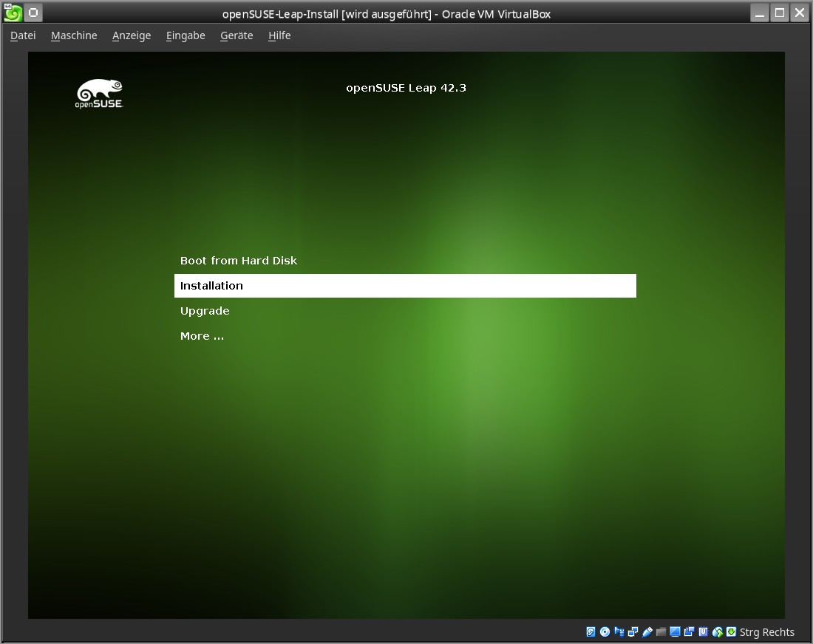Click the shared folders status icon

coord(661,631)
